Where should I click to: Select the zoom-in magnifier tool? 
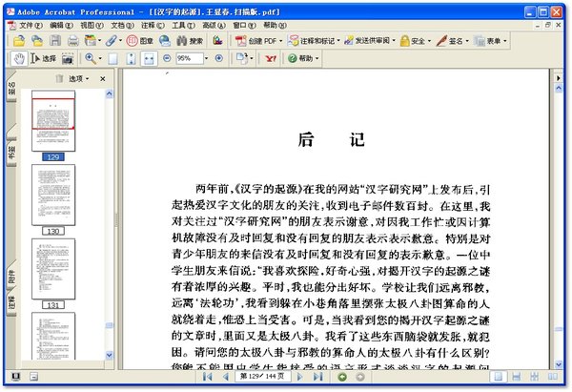tap(91, 58)
